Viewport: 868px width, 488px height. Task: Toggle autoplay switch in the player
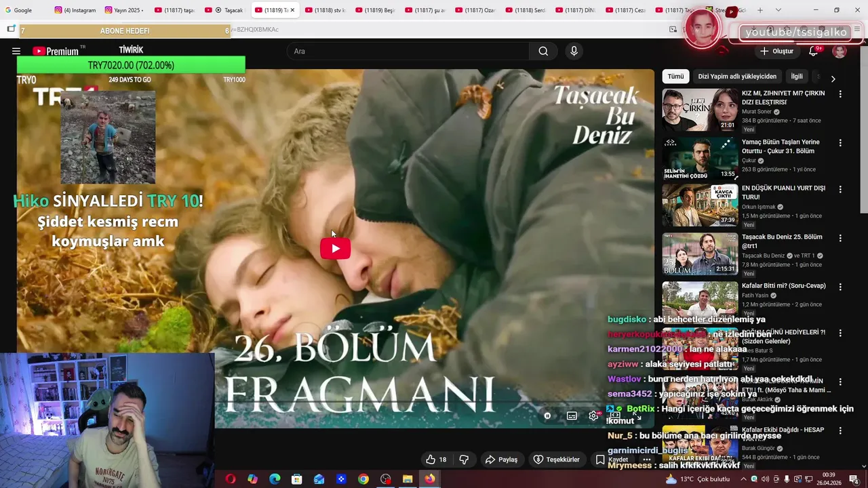coord(548,415)
